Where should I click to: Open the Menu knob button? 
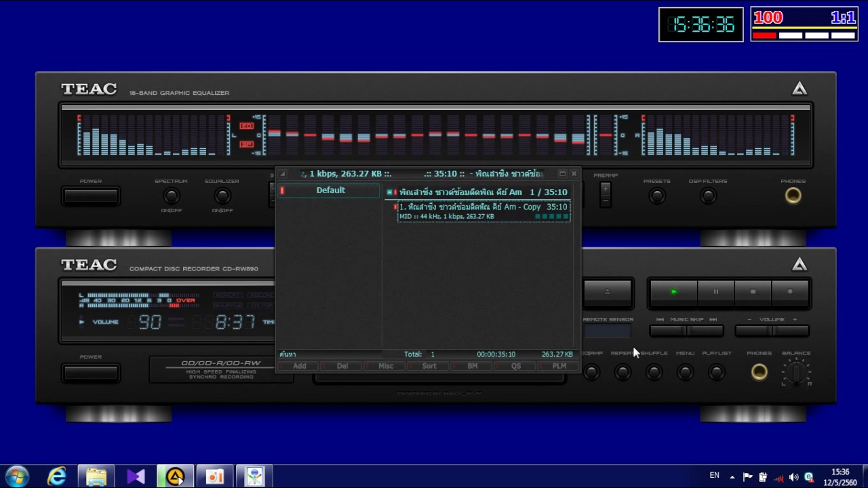point(685,372)
